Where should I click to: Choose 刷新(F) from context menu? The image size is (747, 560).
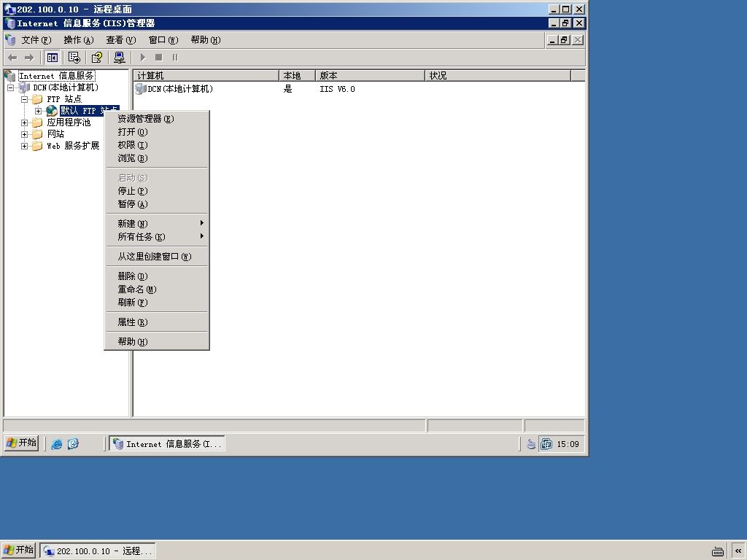click(x=157, y=303)
